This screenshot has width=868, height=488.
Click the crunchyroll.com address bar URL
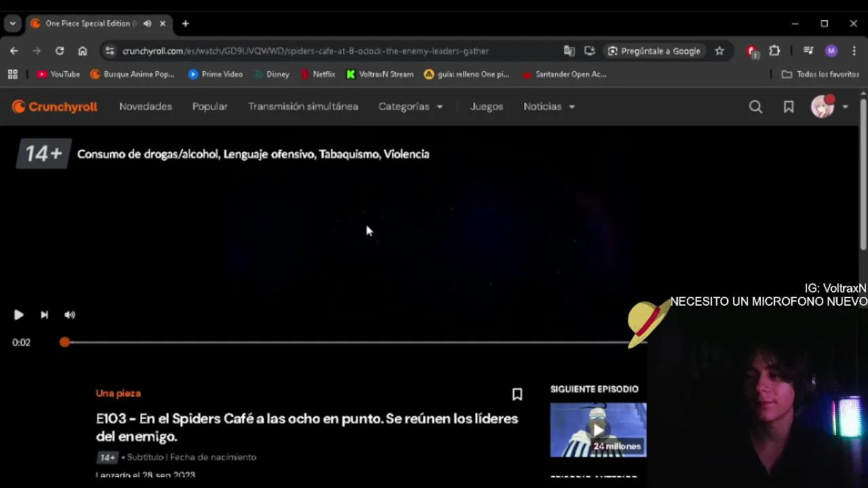[x=305, y=51]
